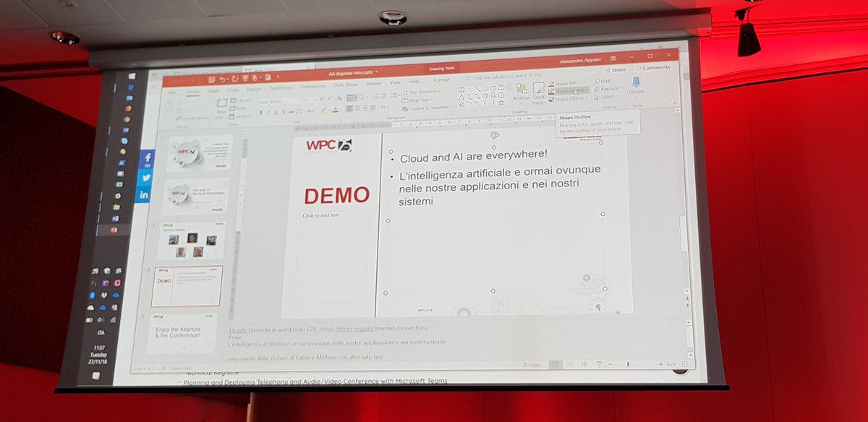Viewport: 868px width, 422px height.
Task: Toggle italic formatting
Action: click(x=268, y=112)
